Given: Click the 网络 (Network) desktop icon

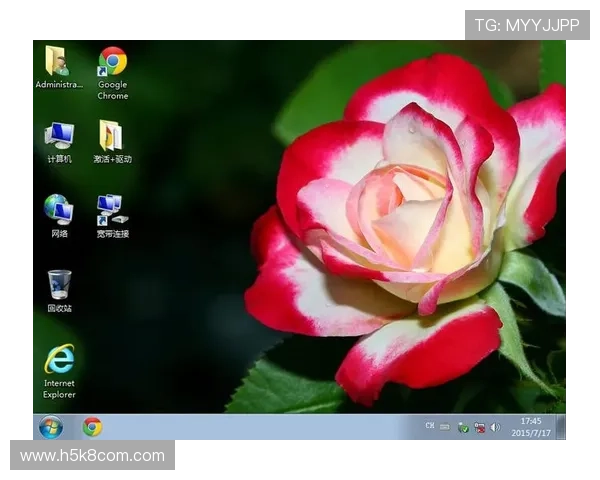Looking at the screenshot, I should [x=59, y=210].
